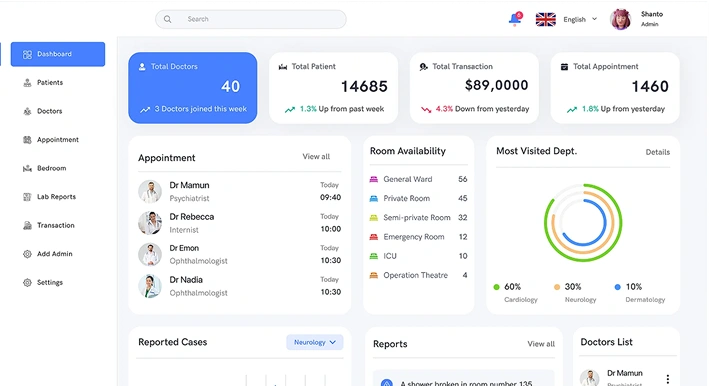Image resolution: width=711 pixels, height=386 pixels.
Task: Select Dr Nadia appointment name
Action: click(x=186, y=280)
